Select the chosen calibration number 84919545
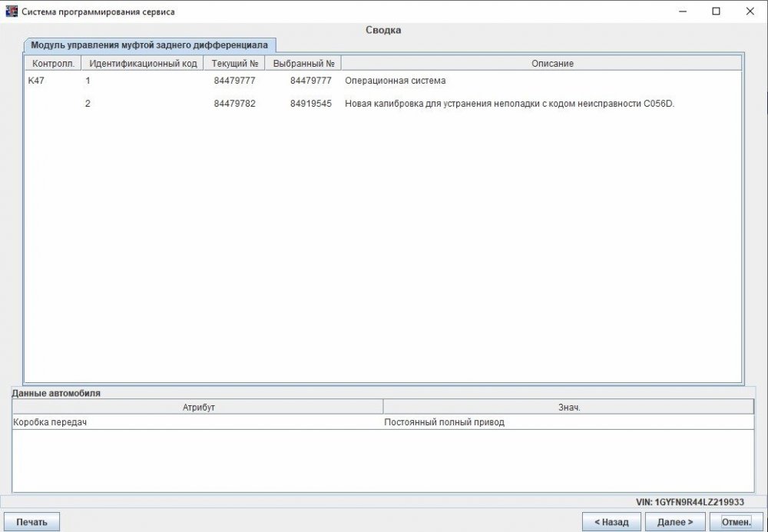The height and width of the screenshot is (532, 768). 310,104
